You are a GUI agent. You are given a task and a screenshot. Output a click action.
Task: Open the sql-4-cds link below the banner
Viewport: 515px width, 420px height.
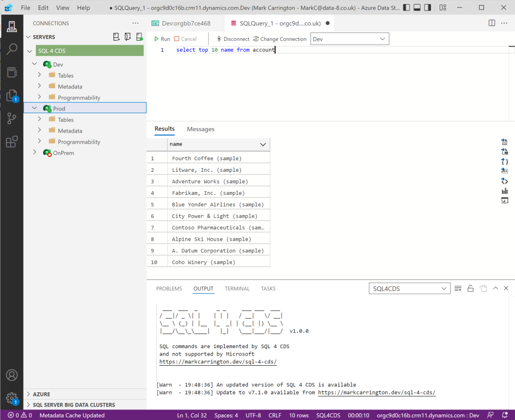tap(218, 362)
